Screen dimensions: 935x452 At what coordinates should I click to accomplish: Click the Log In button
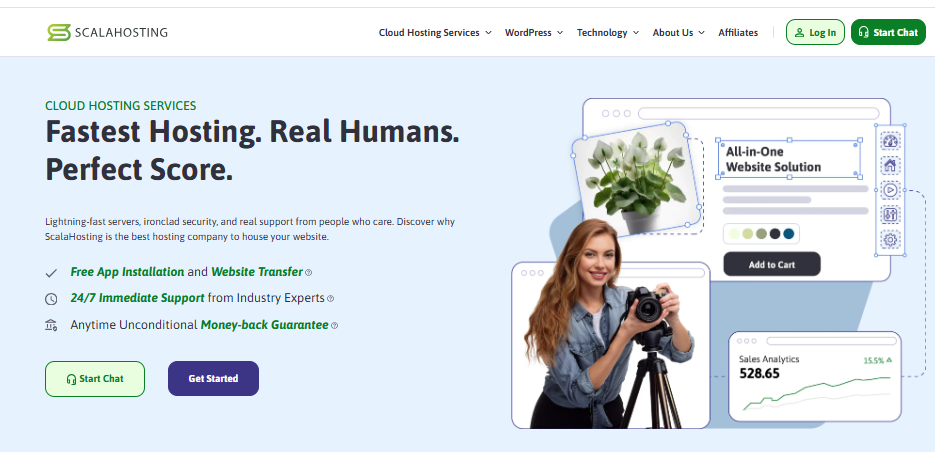coord(815,32)
